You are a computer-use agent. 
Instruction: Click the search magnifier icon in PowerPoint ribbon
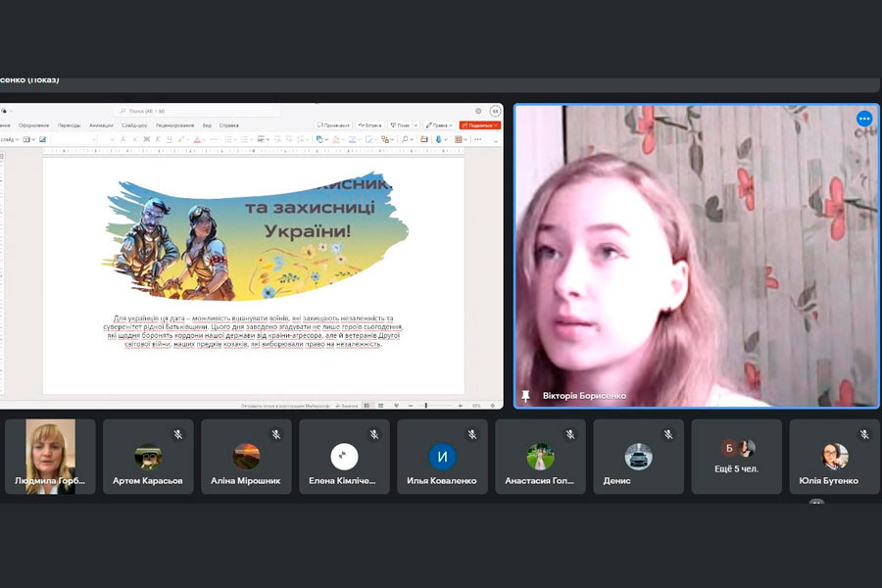pyautogui.click(x=122, y=112)
